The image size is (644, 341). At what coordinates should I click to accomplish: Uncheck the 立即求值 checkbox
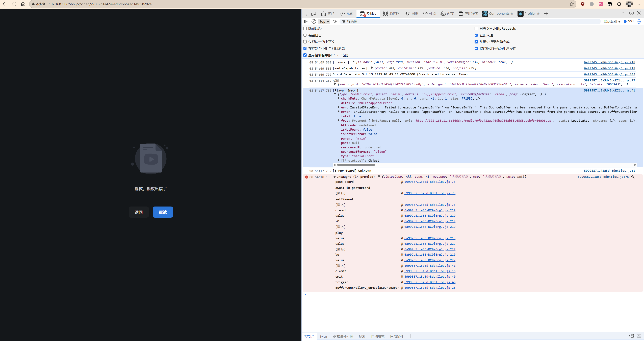476,35
